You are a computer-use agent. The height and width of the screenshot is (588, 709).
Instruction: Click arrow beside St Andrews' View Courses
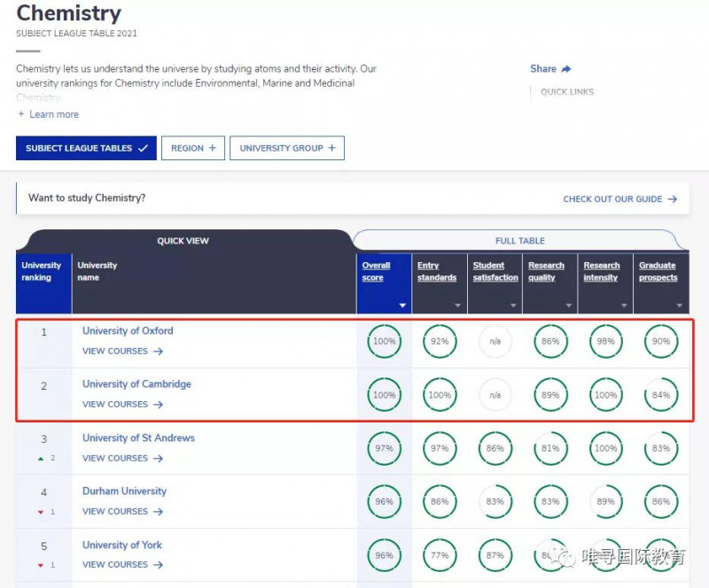click(x=158, y=459)
